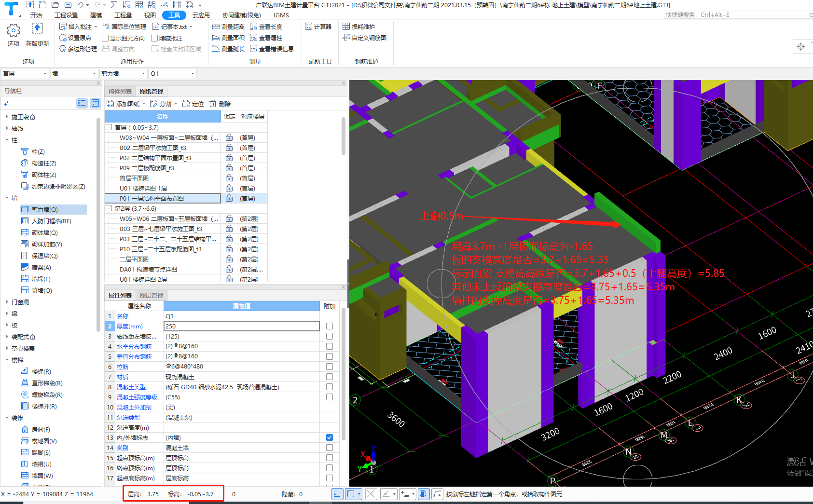The height and width of the screenshot is (504, 813).
Task: Click 设置原点 tool
Action: [x=75, y=38]
